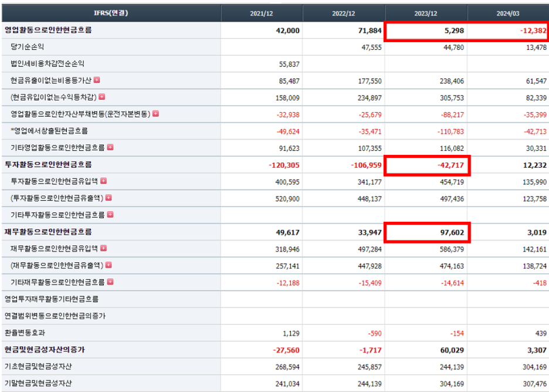
Task: Expand 현금유출이없는비용등가산 row
Action: [x=97, y=80]
